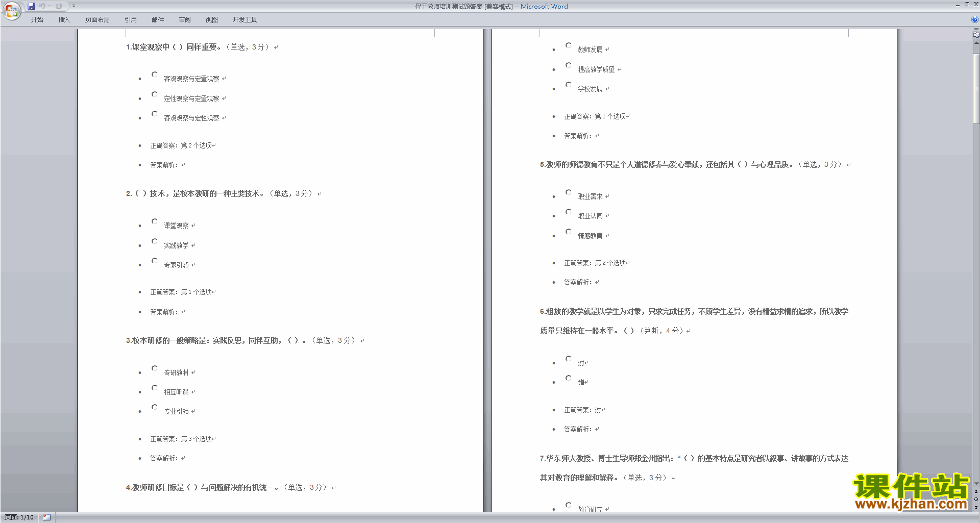Open the round Office button menu
This screenshot has height=523, width=980.
(x=11, y=11)
